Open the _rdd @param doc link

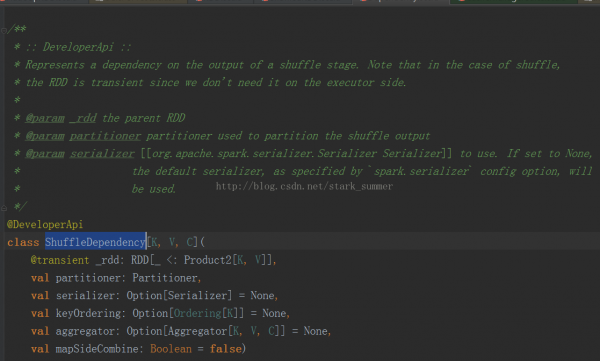tap(83, 118)
